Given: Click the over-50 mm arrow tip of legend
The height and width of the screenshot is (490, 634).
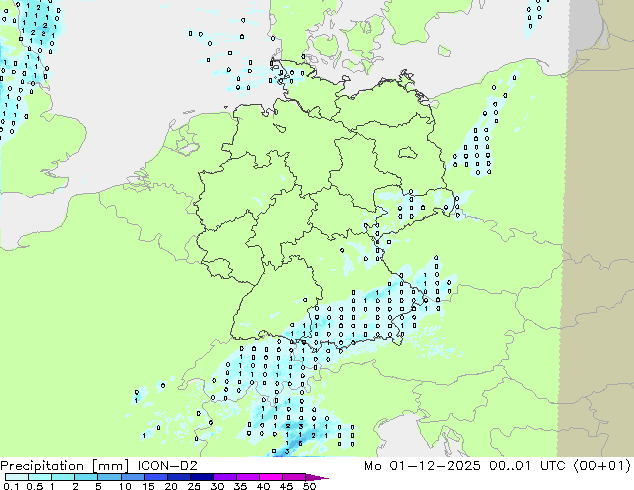Looking at the screenshot, I should point(317,477).
